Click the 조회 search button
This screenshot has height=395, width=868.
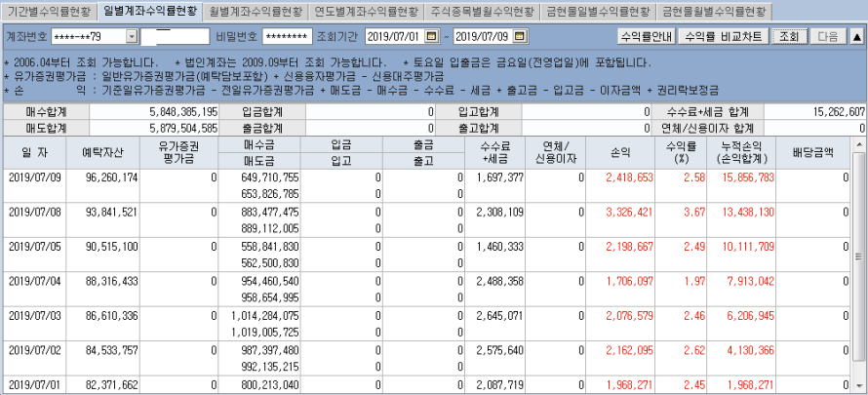click(x=789, y=36)
